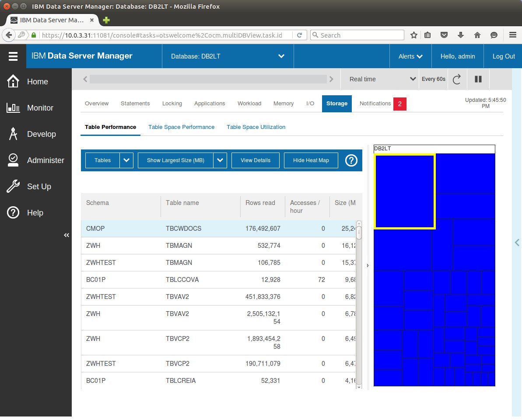522x420 pixels.
Task: Open the Pocket icon in Firefox
Action: coord(444,35)
